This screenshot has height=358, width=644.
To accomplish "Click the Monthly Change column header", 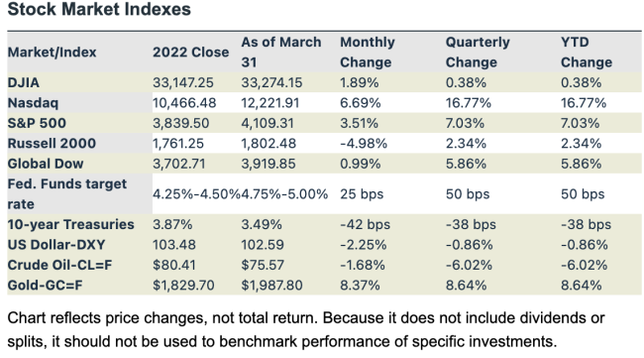I will (x=368, y=53).
